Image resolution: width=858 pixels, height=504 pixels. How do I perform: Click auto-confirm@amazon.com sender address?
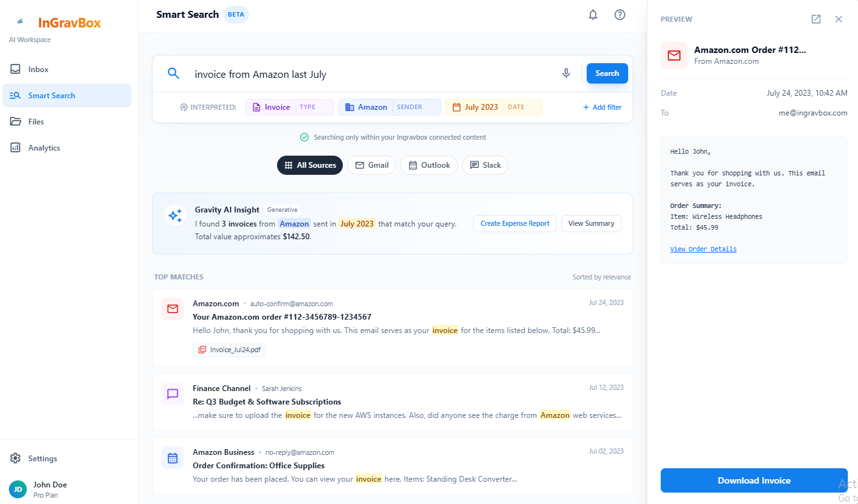click(x=291, y=304)
